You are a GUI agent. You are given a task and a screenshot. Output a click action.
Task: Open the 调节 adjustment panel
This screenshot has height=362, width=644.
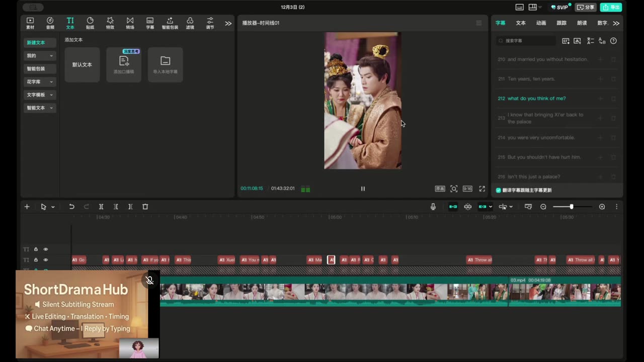210,23
